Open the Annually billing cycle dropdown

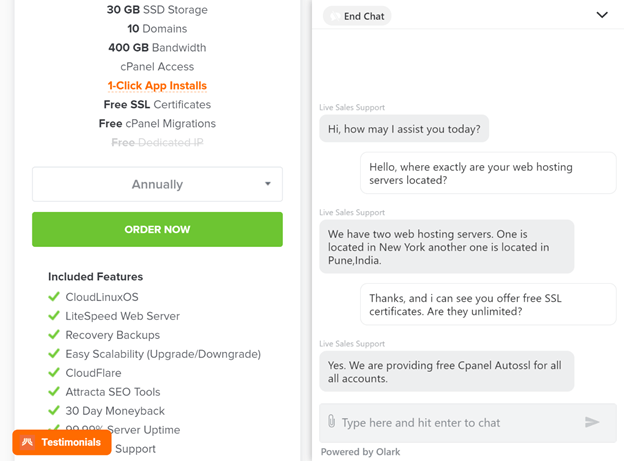(158, 184)
